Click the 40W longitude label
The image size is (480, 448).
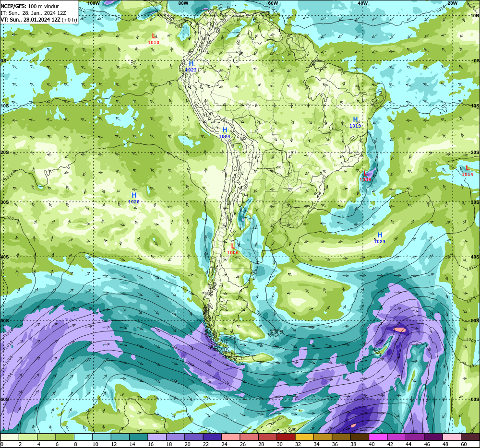pos(363,3)
